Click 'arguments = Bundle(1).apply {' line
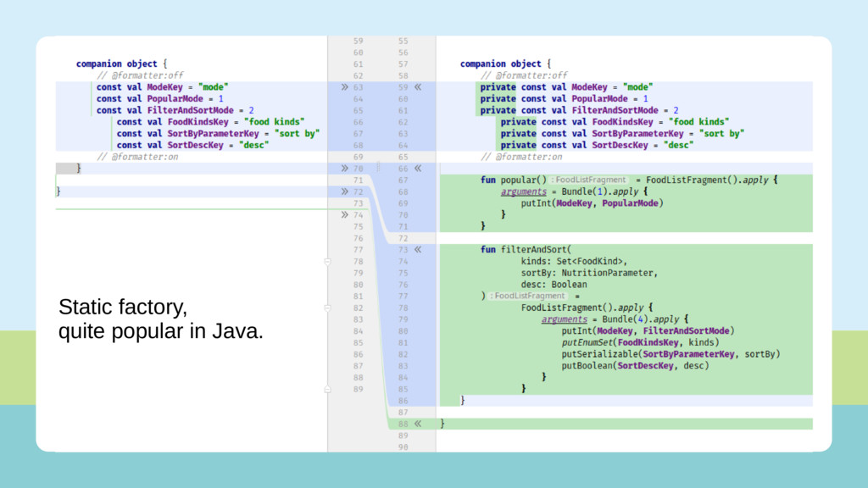 tap(574, 191)
